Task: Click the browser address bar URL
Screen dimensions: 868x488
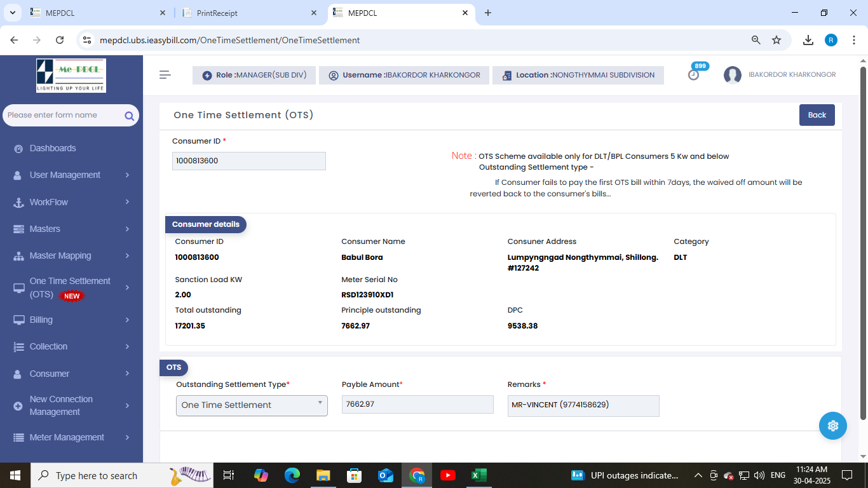Action: point(230,40)
